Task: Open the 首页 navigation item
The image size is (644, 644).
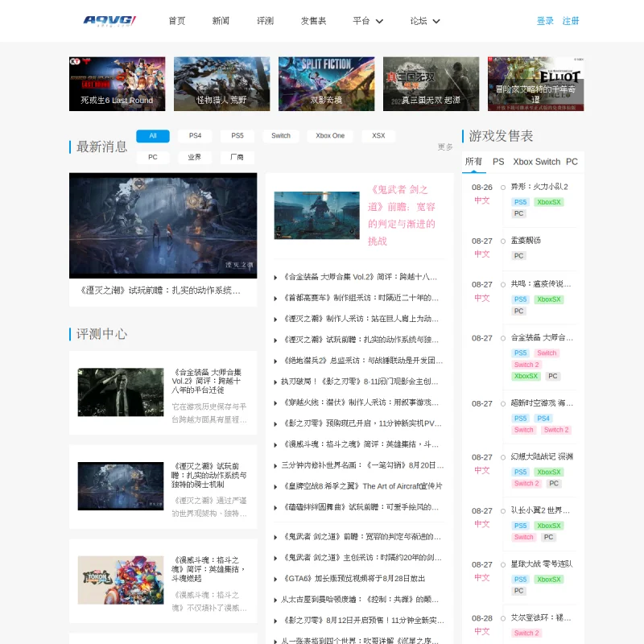Action: 177,21
